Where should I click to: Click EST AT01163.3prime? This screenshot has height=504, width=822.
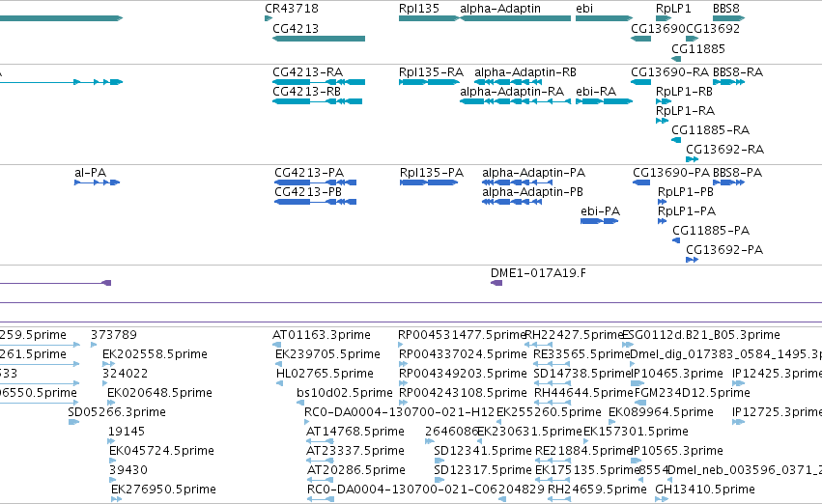tap(322, 335)
